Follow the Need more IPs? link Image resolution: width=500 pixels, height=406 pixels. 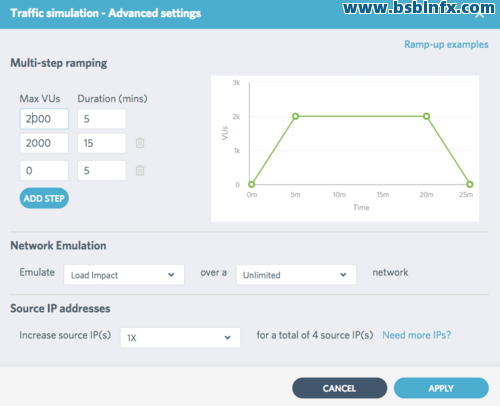(x=416, y=335)
